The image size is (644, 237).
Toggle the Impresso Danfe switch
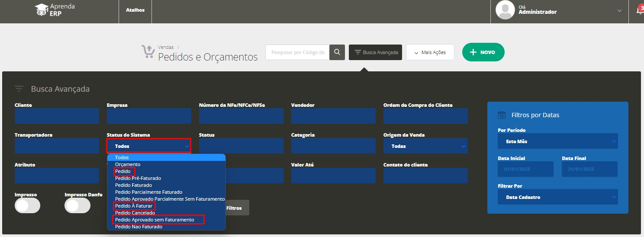click(x=77, y=206)
